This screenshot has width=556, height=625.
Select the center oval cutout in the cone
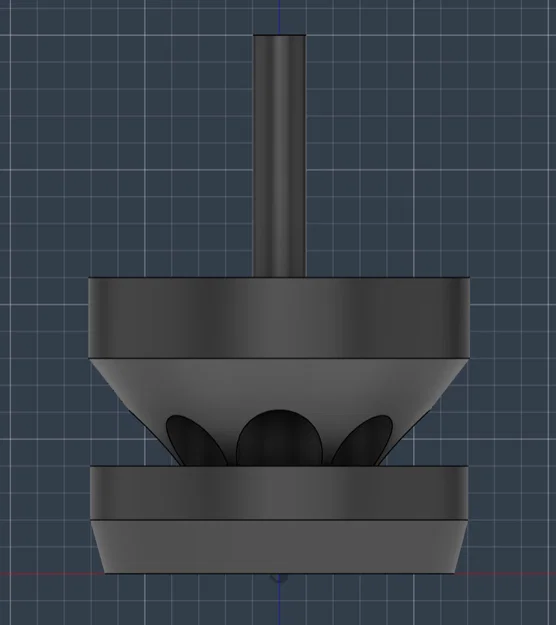pos(279,438)
